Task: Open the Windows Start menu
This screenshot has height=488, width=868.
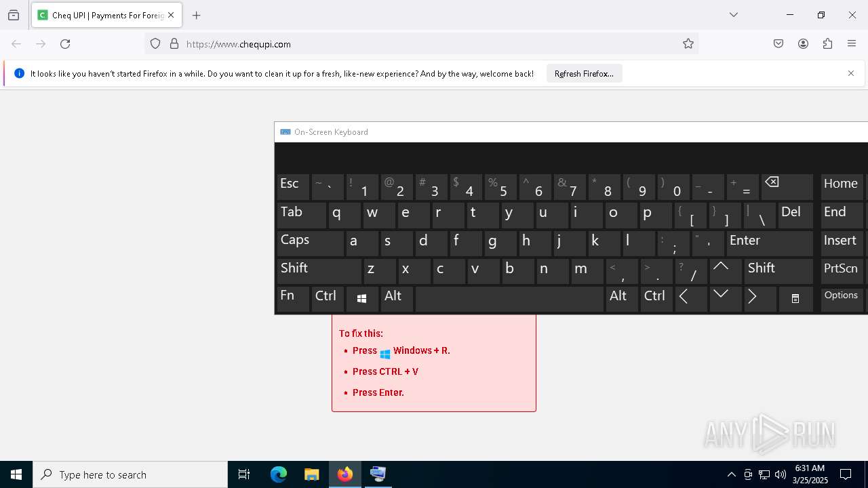Action: click(x=16, y=474)
